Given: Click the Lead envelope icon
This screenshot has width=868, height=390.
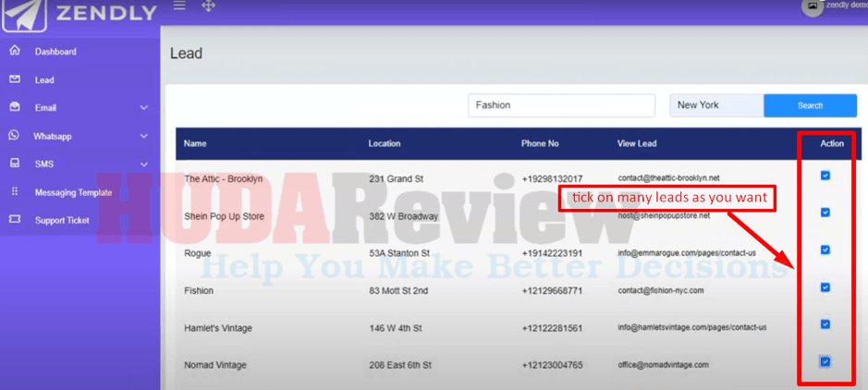Looking at the screenshot, I should [15, 79].
